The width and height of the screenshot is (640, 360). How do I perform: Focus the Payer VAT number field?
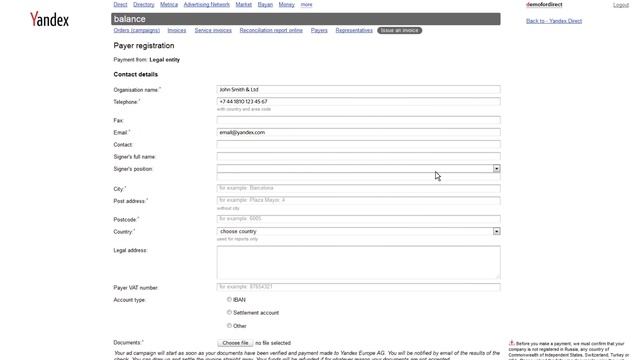pos(358,287)
